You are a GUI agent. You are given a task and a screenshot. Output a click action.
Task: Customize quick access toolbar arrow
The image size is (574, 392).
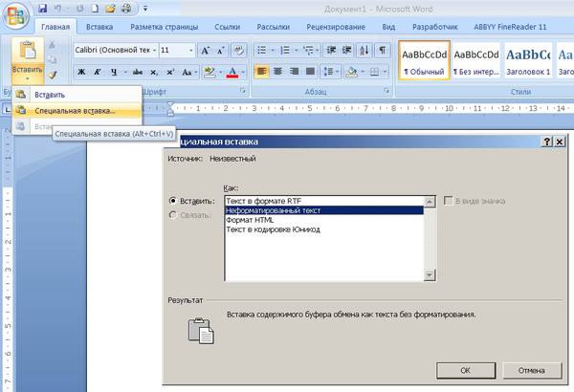[145, 8]
